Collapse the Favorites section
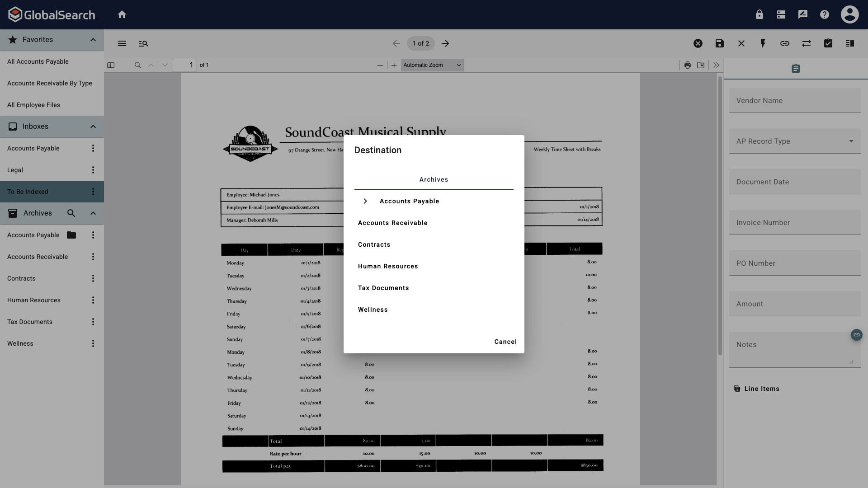Image resolution: width=868 pixels, height=488 pixels. [x=93, y=40]
